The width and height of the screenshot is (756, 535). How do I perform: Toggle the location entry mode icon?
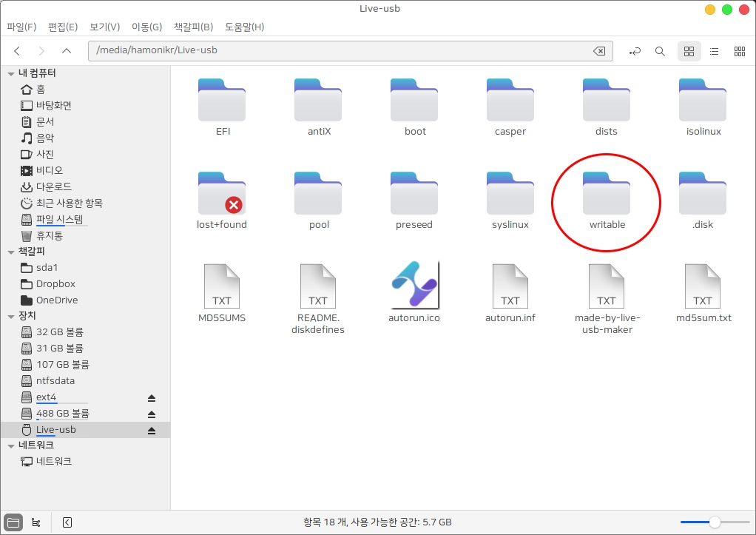[x=635, y=51]
